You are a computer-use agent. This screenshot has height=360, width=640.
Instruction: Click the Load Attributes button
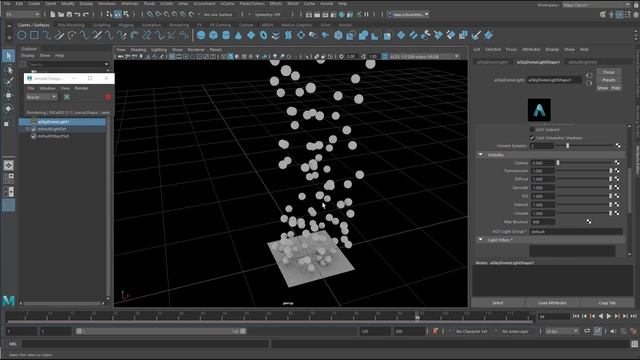552,302
